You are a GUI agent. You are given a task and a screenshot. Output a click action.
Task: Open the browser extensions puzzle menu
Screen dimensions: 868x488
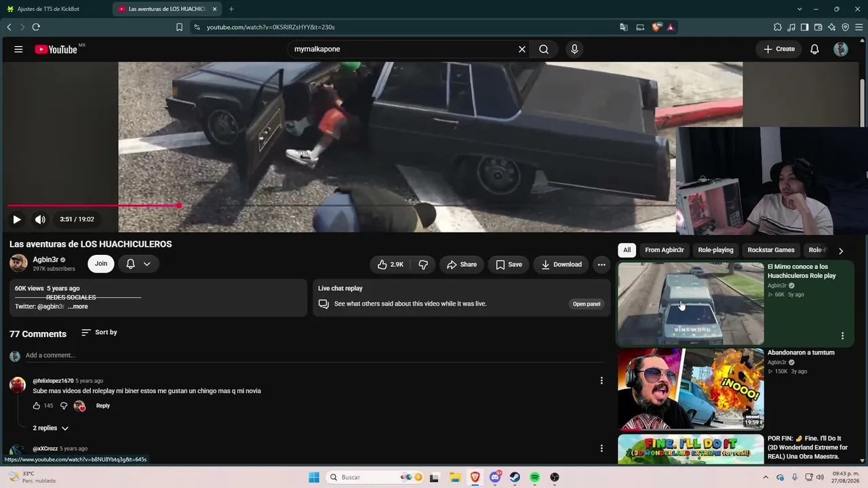pyautogui.click(x=778, y=27)
